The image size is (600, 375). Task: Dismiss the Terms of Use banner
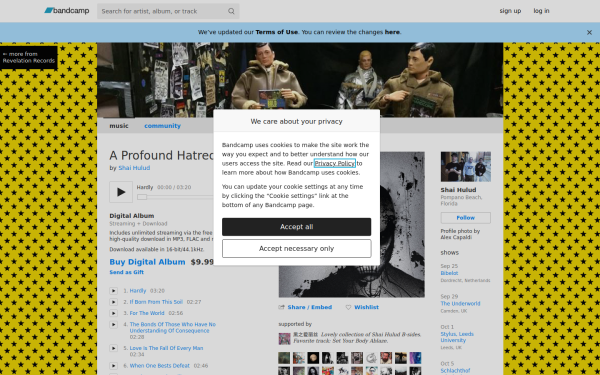click(x=589, y=33)
